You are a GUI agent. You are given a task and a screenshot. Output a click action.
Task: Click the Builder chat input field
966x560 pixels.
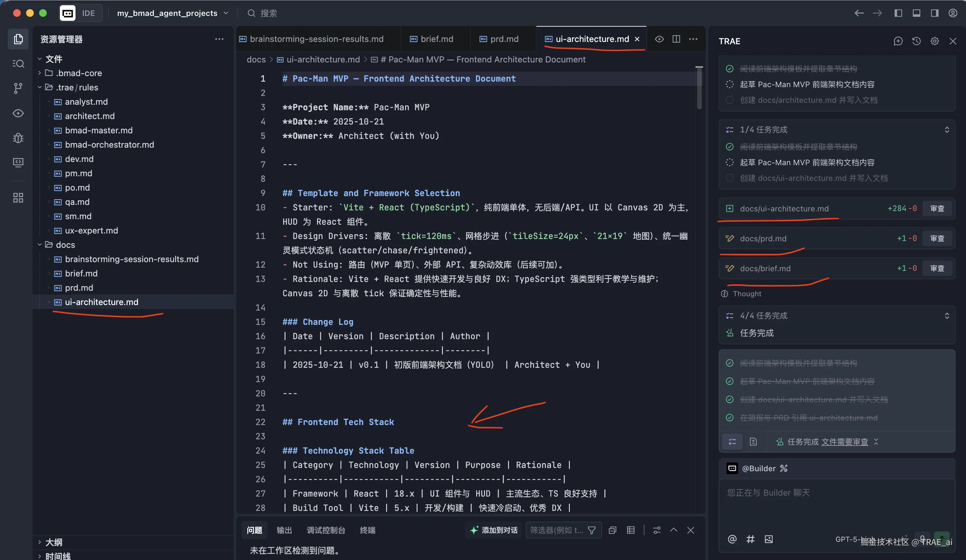tap(836, 502)
